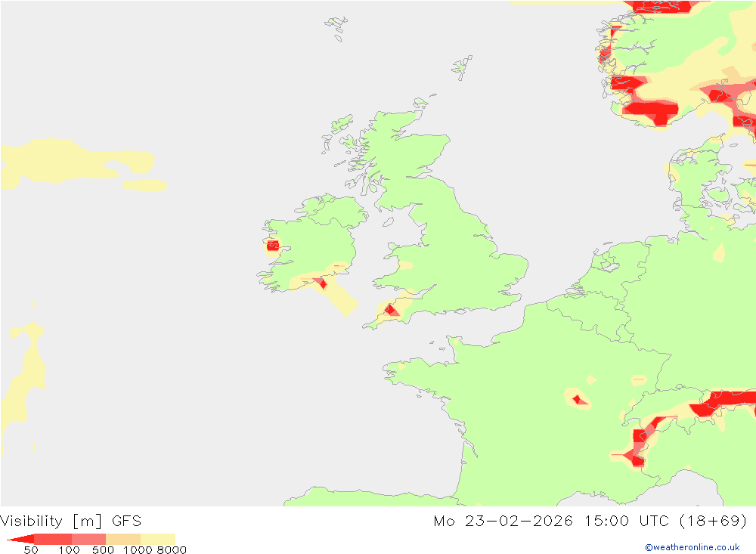Click the red low-visibility spot in central France

point(578,400)
